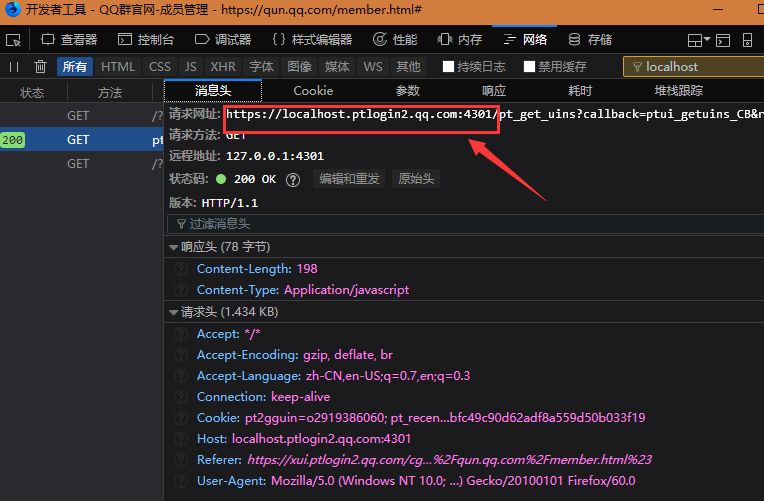Viewport: 764px width, 501px height.
Task: Open the 消息头 headers tab
Action: (213, 91)
